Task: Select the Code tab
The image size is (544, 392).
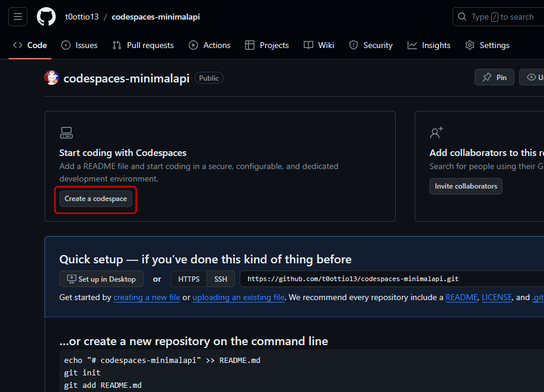Action: (30, 45)
